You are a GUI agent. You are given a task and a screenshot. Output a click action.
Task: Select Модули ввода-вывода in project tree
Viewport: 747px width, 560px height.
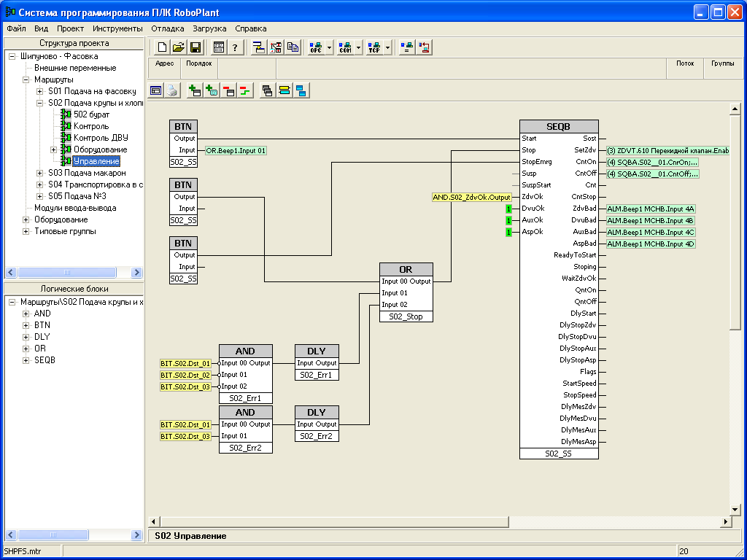pyautogui.click(x=74, y=208)
